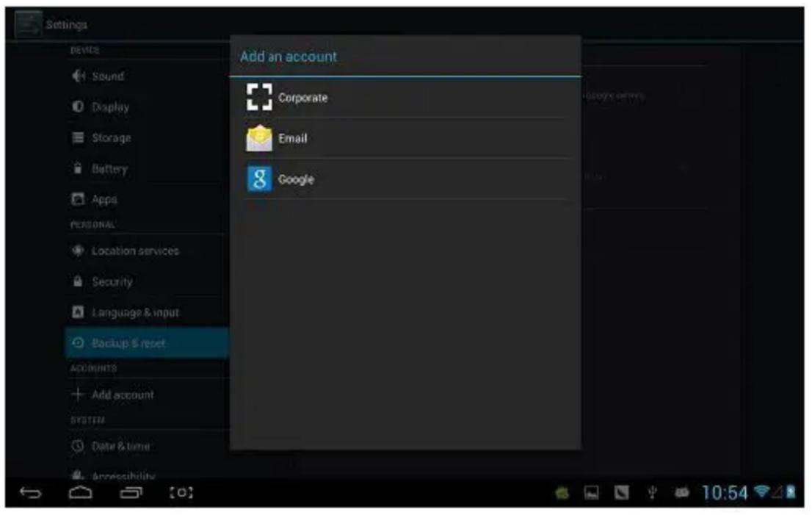Go to Home screen button

pyautogui.click(x=80, y=492)
